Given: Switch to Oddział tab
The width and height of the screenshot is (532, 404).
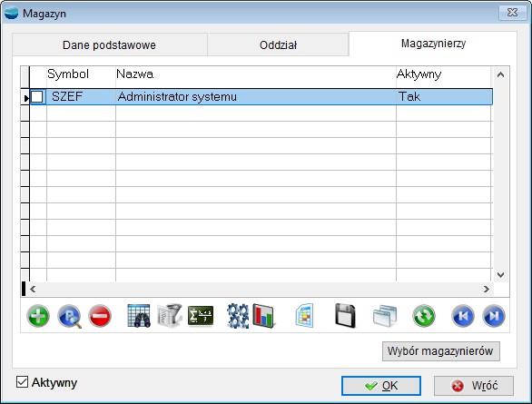Looking at the screenshot, I should (278, 44).
